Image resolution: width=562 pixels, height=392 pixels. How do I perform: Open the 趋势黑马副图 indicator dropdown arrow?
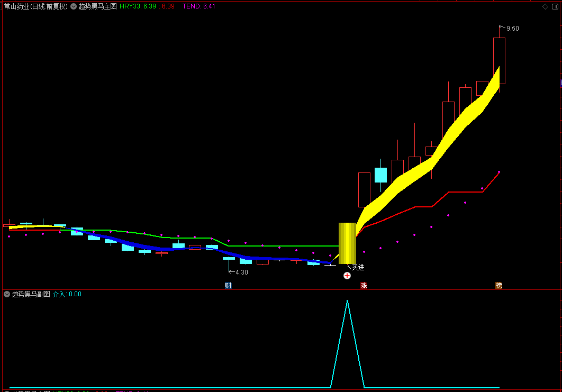pyautogui.click(x=7, y=294)
